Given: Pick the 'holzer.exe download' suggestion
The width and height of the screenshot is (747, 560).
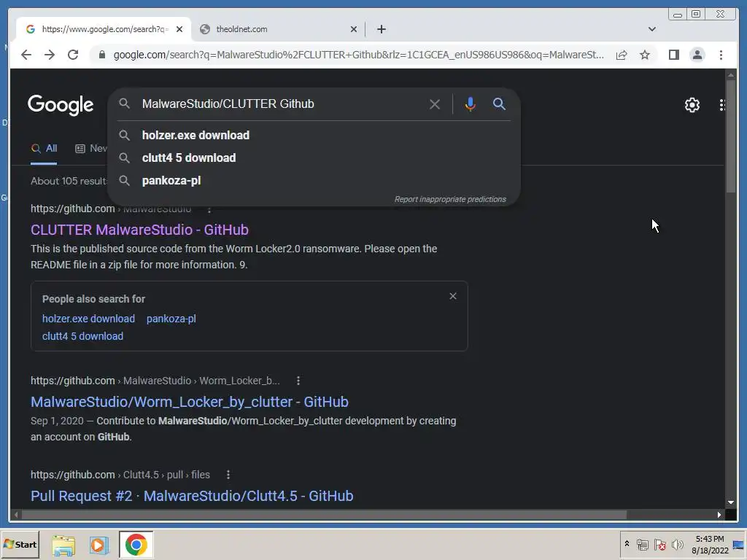Looking at the screenshot, I should (x=314, y=135).
